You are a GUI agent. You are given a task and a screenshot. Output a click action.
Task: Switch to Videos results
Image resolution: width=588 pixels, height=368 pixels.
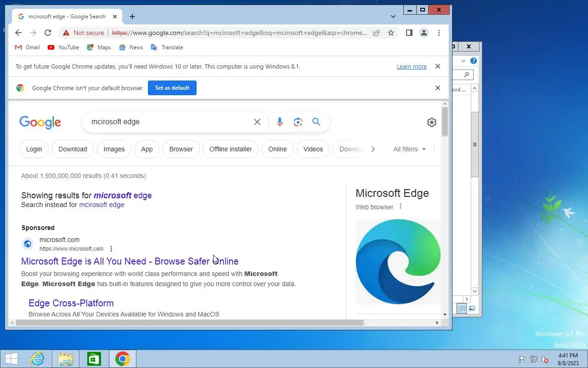point(313,149)
